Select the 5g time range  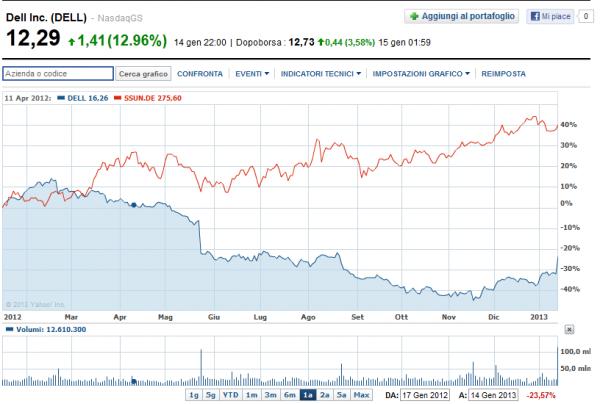(211, 395)
